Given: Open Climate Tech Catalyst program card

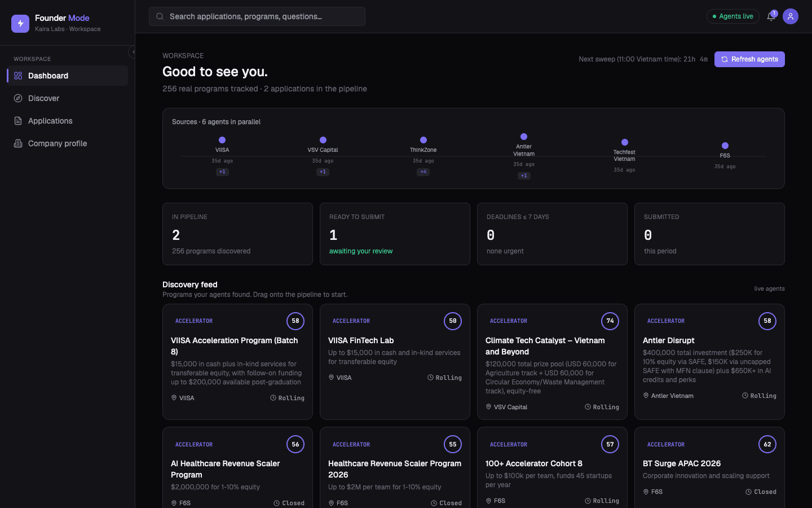Looking at the screenshot, I should coord(552,362).
